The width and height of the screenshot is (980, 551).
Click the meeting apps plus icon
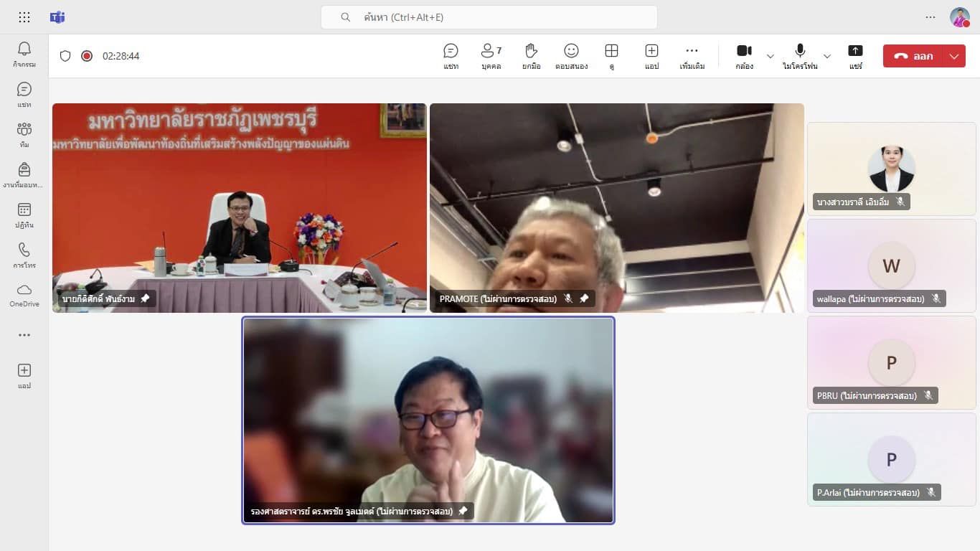651,56
